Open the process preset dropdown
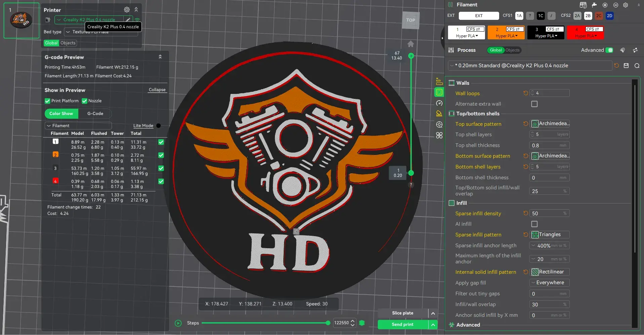 pos(530,66)
